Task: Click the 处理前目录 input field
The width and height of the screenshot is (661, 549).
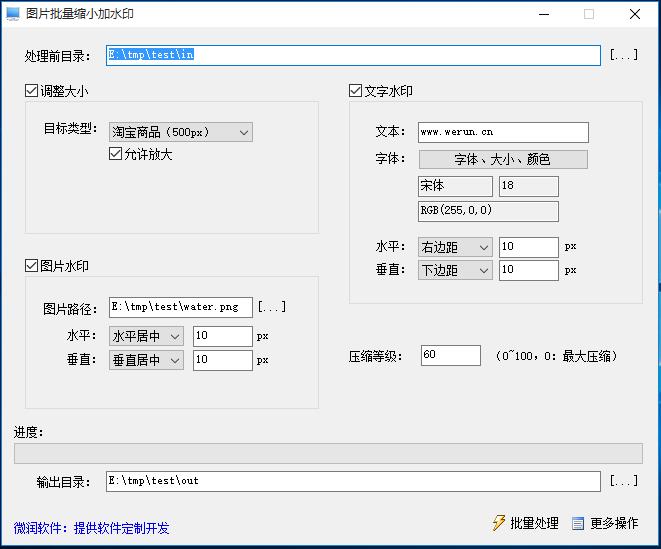Action: (353, 55)
